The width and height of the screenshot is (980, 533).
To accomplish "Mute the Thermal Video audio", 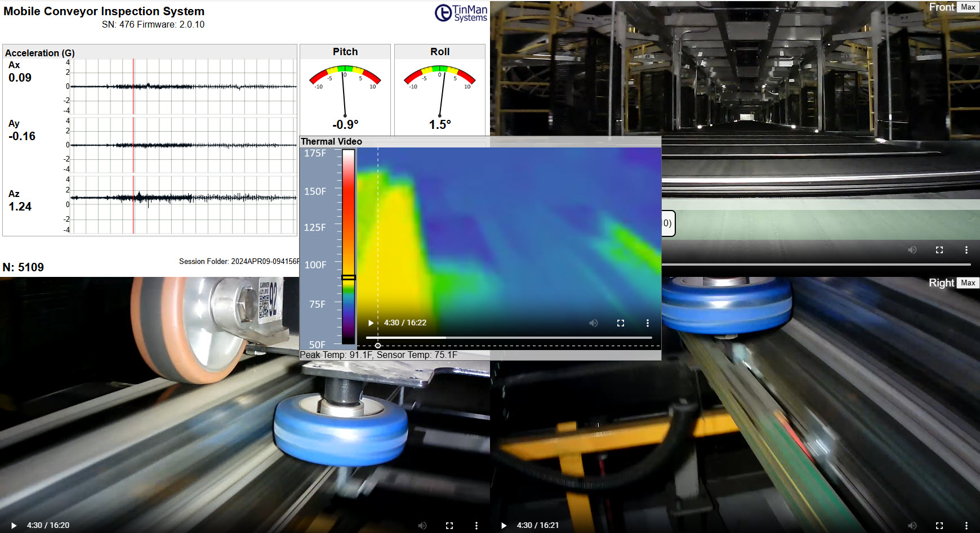I will [593, 323].
